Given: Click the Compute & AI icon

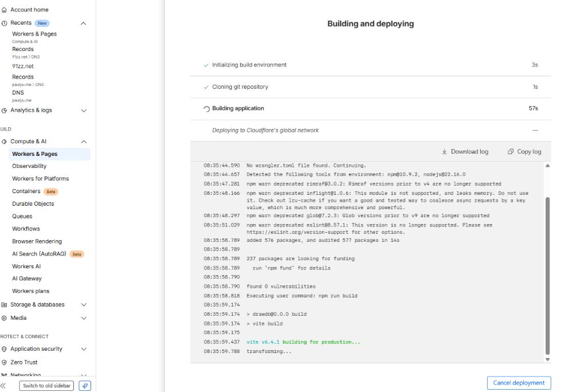Looking at the screenshot, I should pos(5,141).
